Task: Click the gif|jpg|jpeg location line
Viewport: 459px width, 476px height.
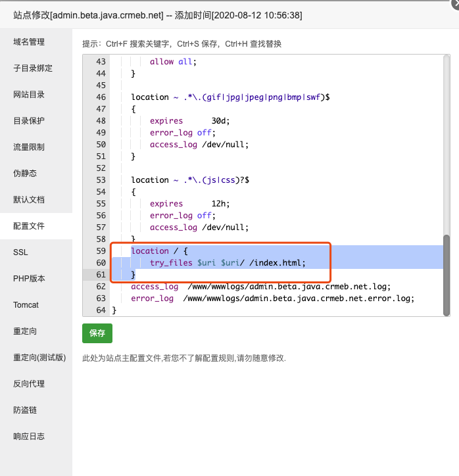Action: [x=230, y=97]
